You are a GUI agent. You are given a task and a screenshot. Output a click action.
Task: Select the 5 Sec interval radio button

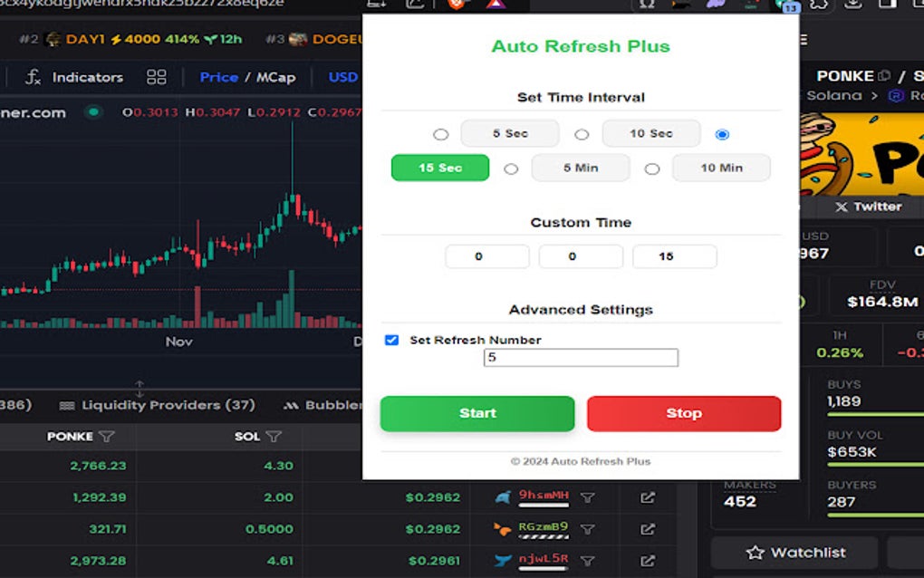click(x=441, y=133)
